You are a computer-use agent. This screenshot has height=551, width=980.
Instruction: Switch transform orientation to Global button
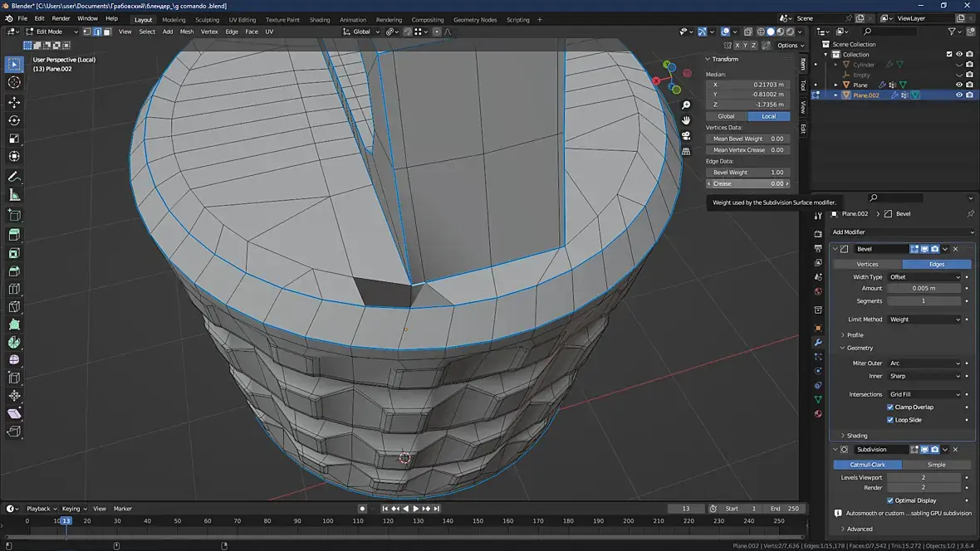726,116
